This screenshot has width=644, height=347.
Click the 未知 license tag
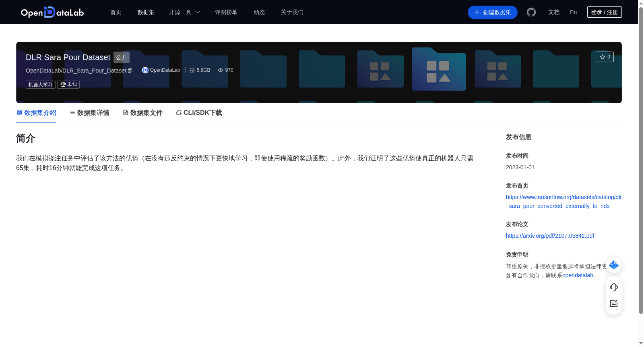click(x=68, y=85)
